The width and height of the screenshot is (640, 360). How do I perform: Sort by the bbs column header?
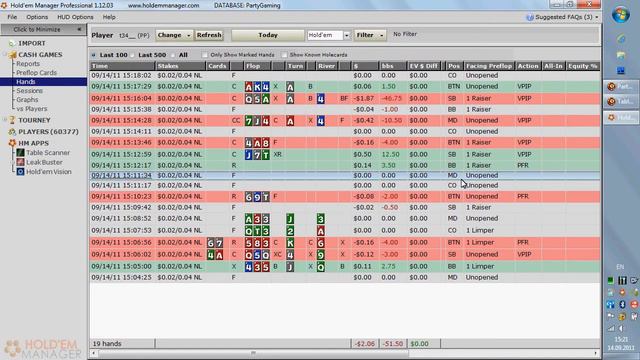pyautogui.click(x=393, y=66)
